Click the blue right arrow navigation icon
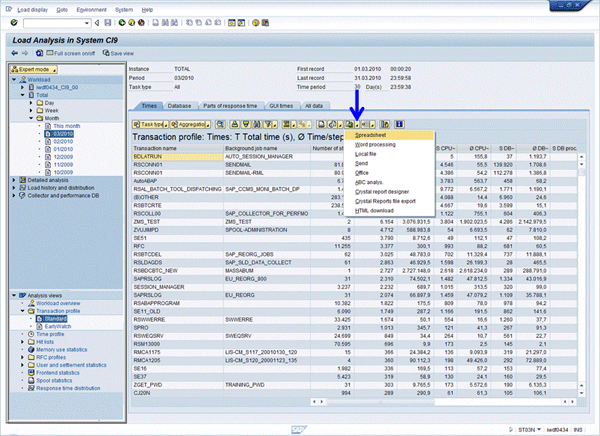 (x=25, y=53)
